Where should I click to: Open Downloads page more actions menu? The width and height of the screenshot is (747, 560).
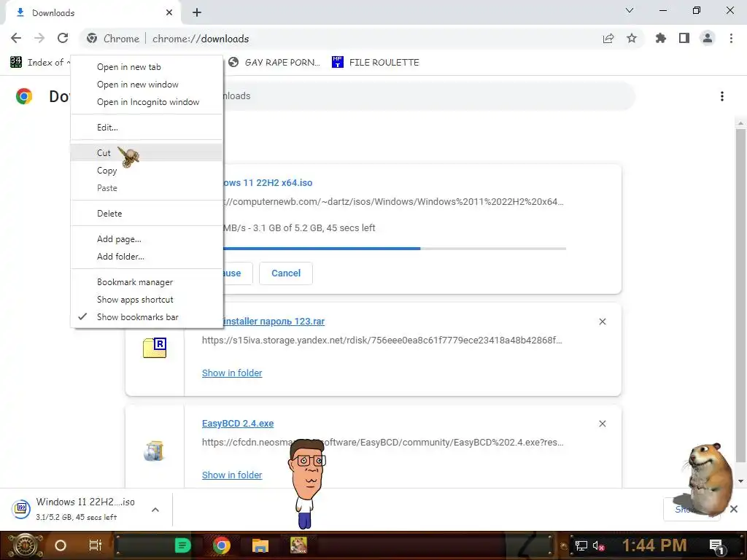[x=721, y=96]
